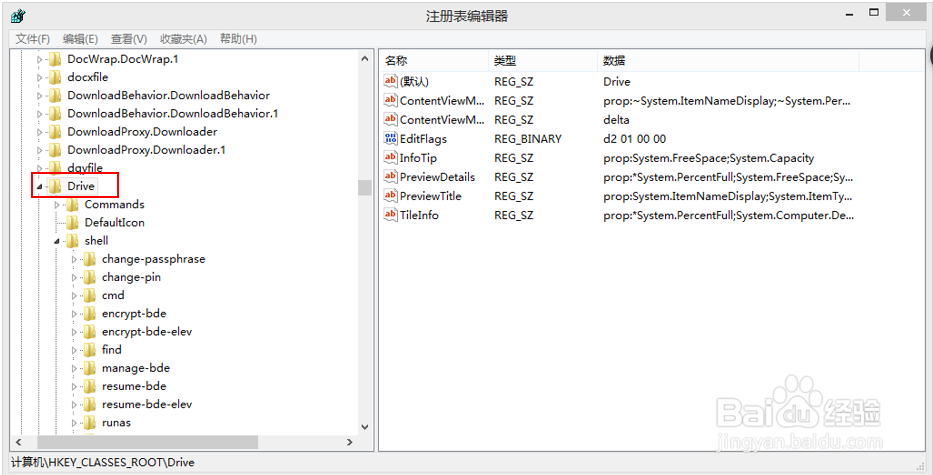Expand the DownloadProxy.Downloader key
This screenshot has width=933, height=475.
(40, 132)
